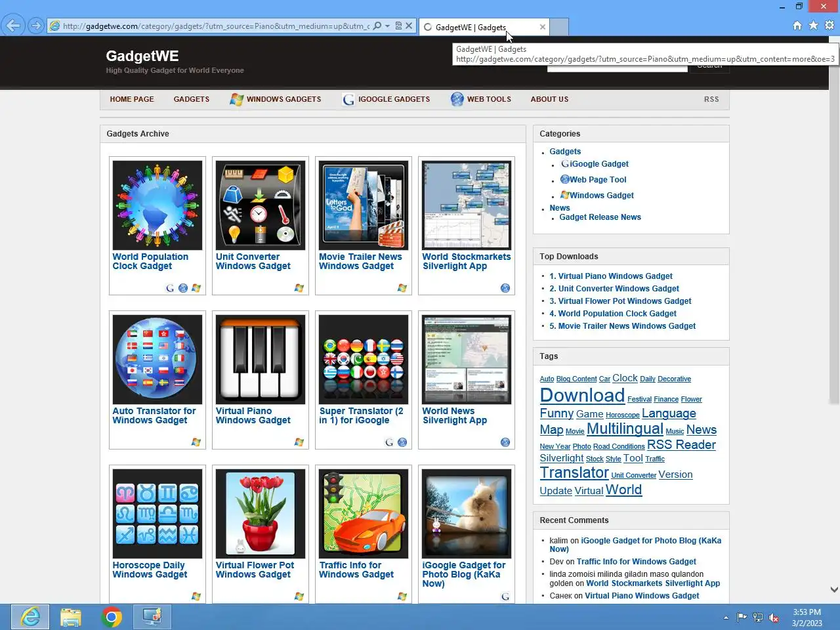Click the search magnifier in address bar
The image size is (840, 630).
pos(377,26)
